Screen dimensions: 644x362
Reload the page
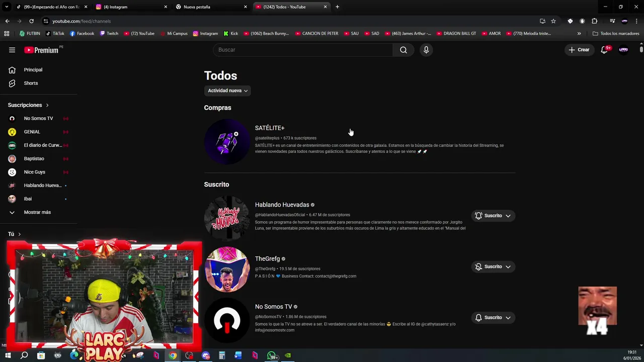pyautogui.click(x=31, y=21)
